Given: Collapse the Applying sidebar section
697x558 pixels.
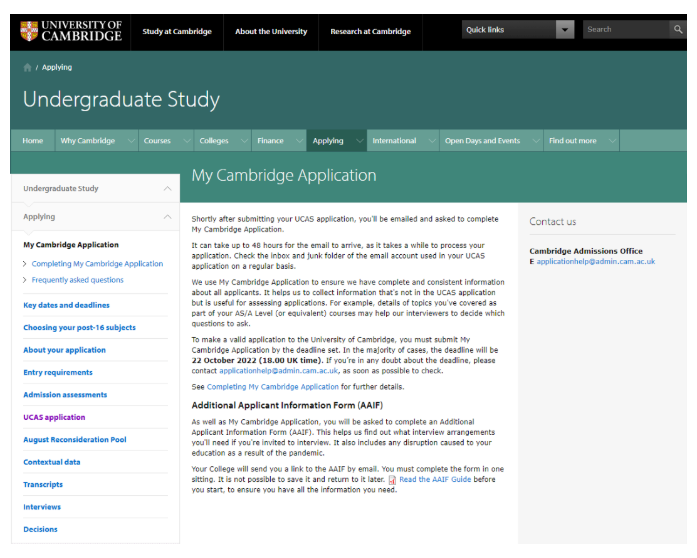Looking at the screenshot, I should point(166,216).
